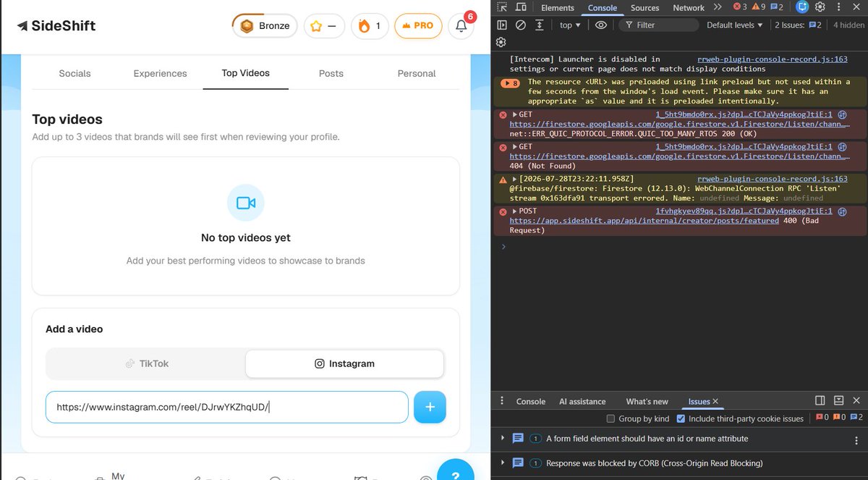
Task: Open rrweb-plugin-console-record.js:163 link in Intercom log
Action: (773, 59)
